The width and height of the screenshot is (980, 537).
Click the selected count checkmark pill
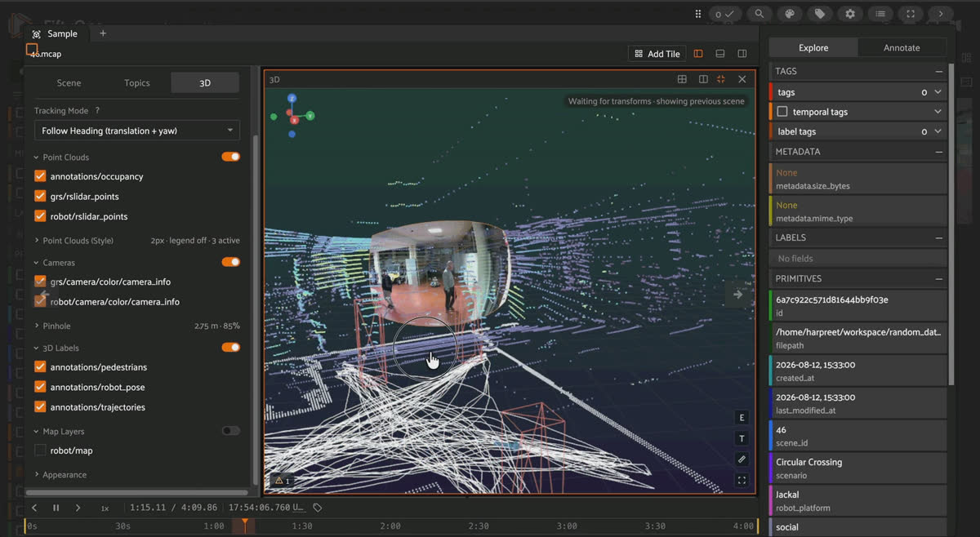click(725, 14)
